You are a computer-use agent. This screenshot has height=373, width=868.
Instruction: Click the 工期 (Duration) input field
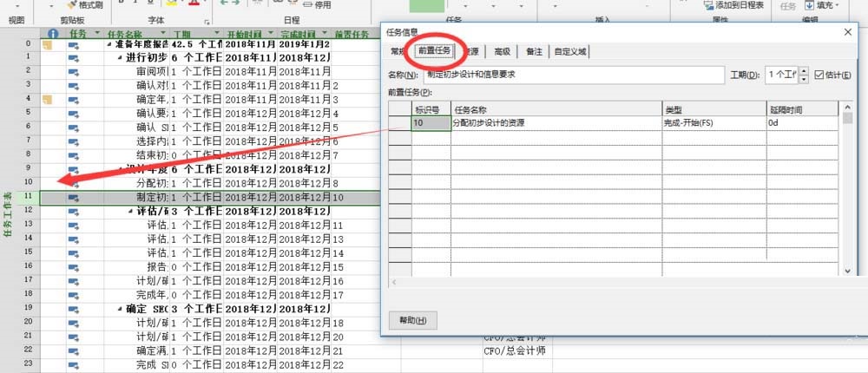(x=782, y=75)
